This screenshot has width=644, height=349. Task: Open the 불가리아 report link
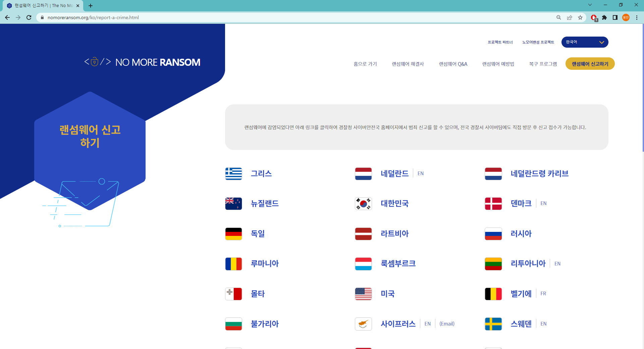coord(265,324)
